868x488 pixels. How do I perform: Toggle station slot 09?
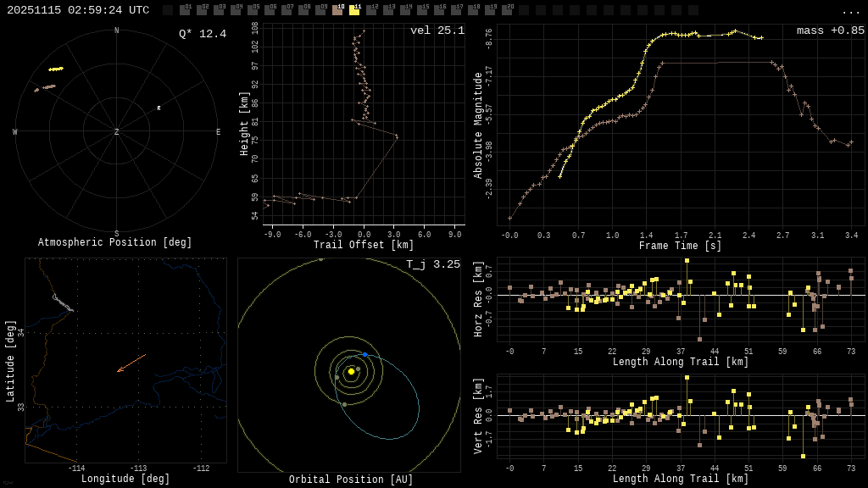click(320, 9)
